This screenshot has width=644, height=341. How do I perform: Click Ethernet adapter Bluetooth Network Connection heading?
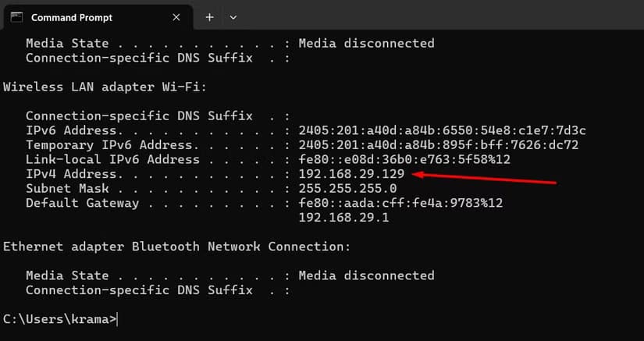(x=176, y=247)
